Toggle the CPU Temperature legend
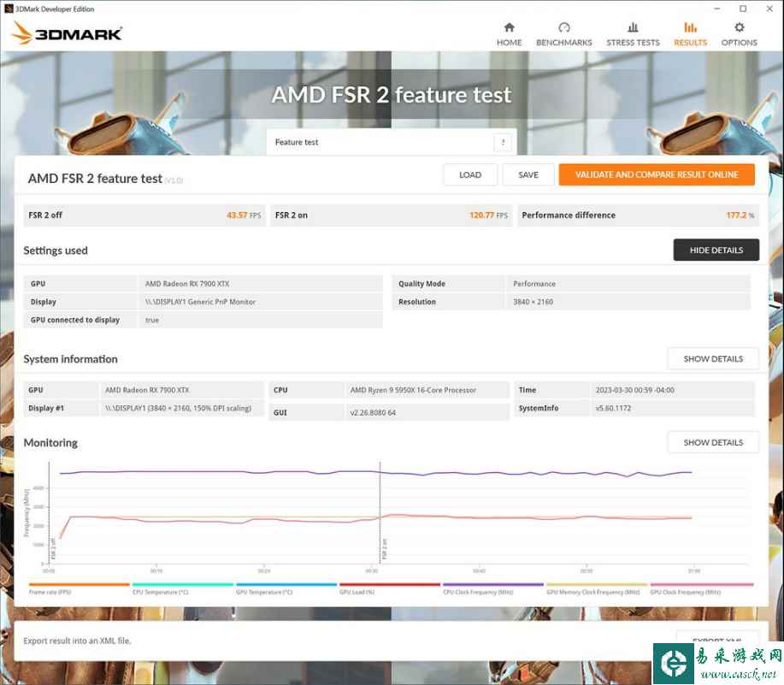 [182, 588]
